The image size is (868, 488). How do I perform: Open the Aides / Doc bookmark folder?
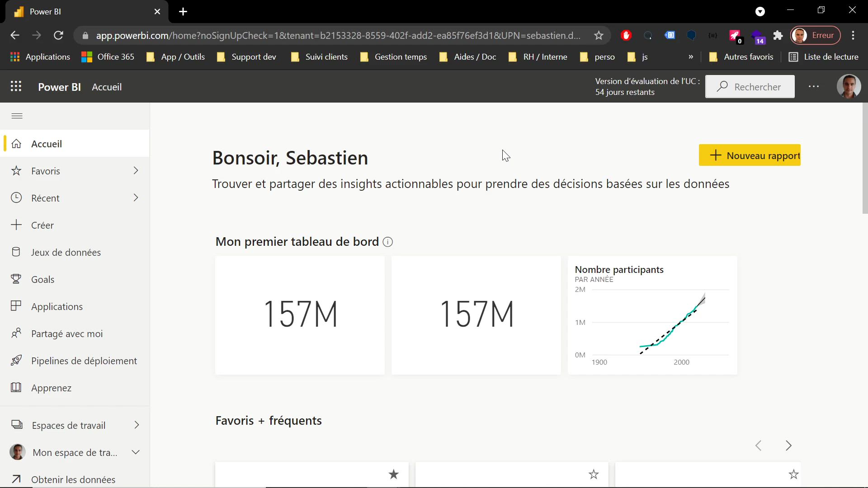tap(467, 57)
